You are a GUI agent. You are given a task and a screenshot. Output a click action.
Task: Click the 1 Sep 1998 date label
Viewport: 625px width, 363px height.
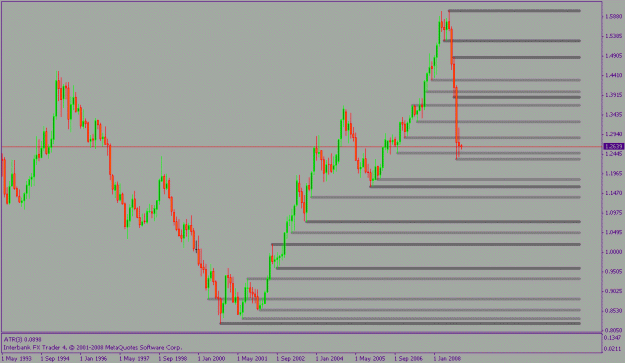pyautogui.click(x=173, y=359)
